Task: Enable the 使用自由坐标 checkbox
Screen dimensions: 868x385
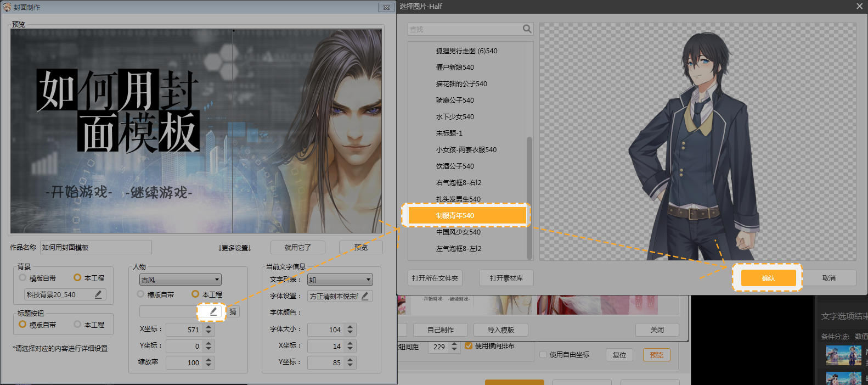Action: coord(543,355)
